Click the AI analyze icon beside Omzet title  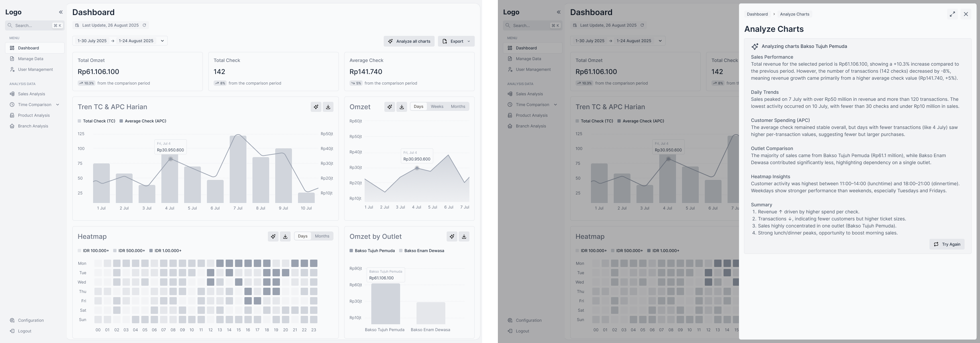(389, 107)
